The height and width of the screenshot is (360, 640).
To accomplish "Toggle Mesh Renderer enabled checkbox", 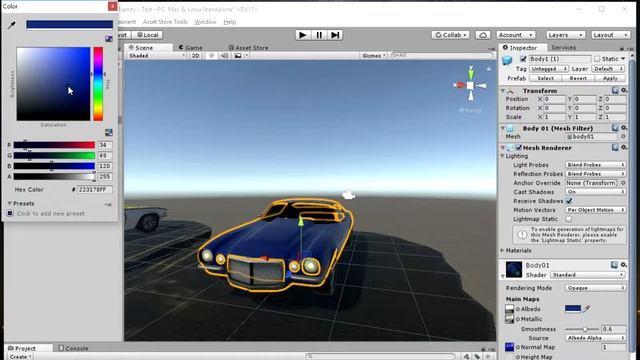I will click(x=519, y=147).
